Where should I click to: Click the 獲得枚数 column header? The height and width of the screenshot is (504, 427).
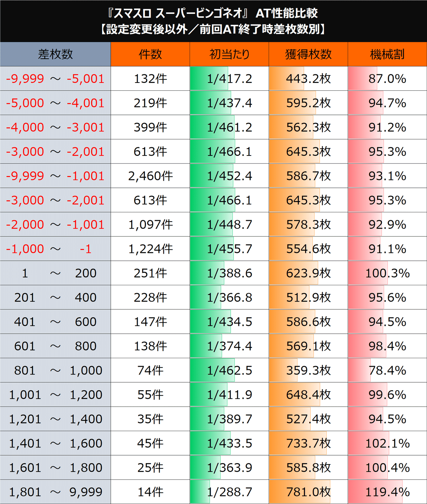308,54
